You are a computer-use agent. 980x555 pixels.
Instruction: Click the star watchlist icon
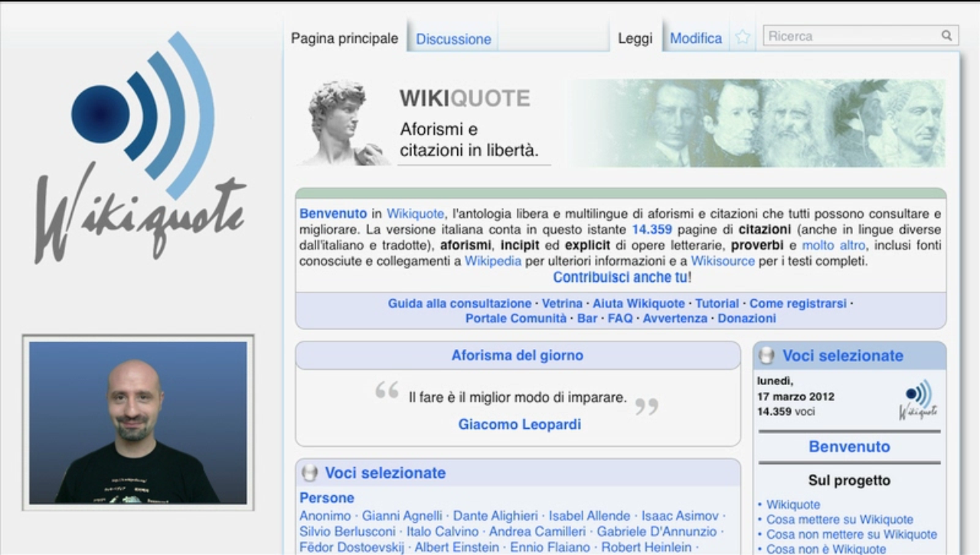coord(743,38)
